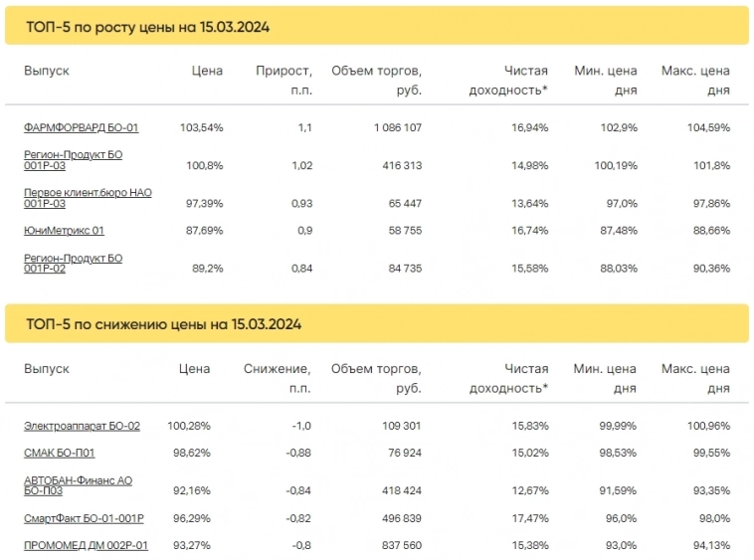
Task: Click the 837 560 trading volume cell
Action: (398, 545)
